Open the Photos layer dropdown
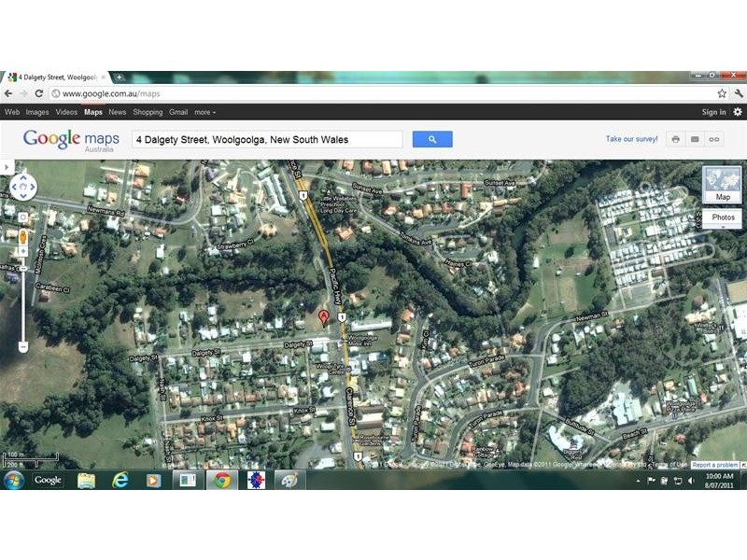This screenshot has height=560, width=747. (x=722, y=217)
